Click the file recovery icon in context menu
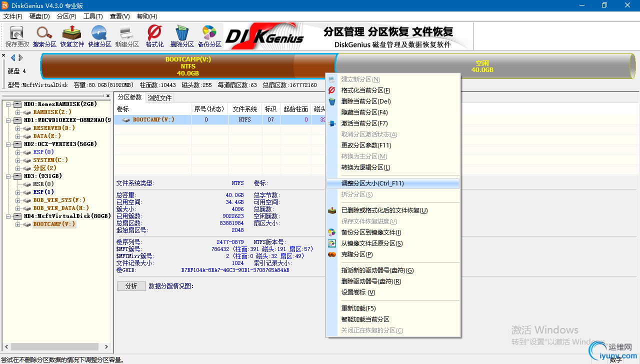 331,210
